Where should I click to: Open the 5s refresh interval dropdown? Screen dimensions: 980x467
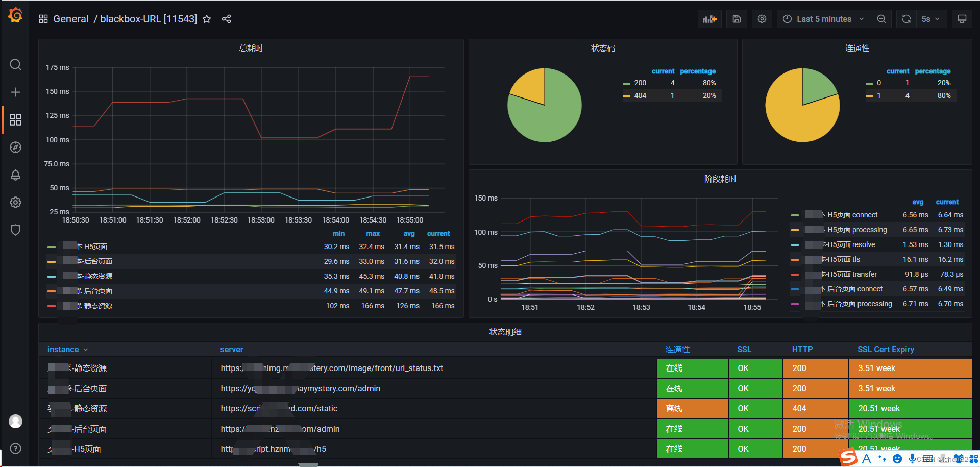tap(932, 19)
